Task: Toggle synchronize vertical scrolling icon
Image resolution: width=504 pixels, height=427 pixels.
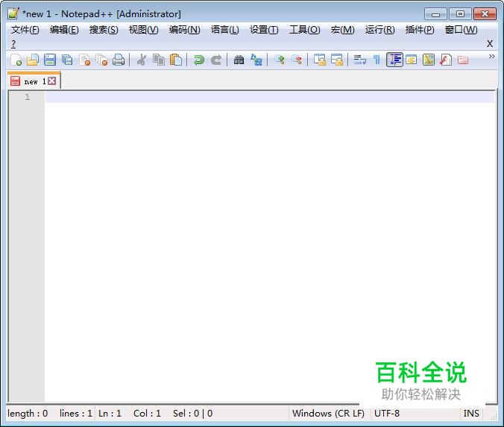Action: click(x=320, y=60)
